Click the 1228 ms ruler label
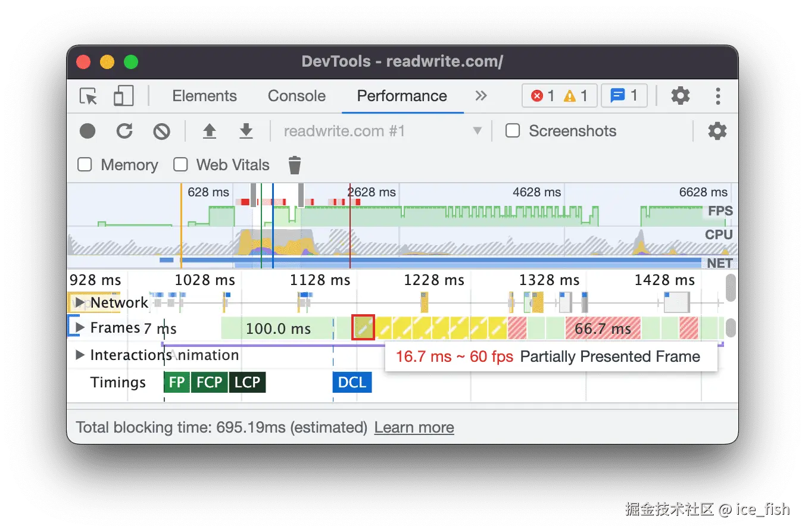 pyautogui.click(x=433, y=280)
